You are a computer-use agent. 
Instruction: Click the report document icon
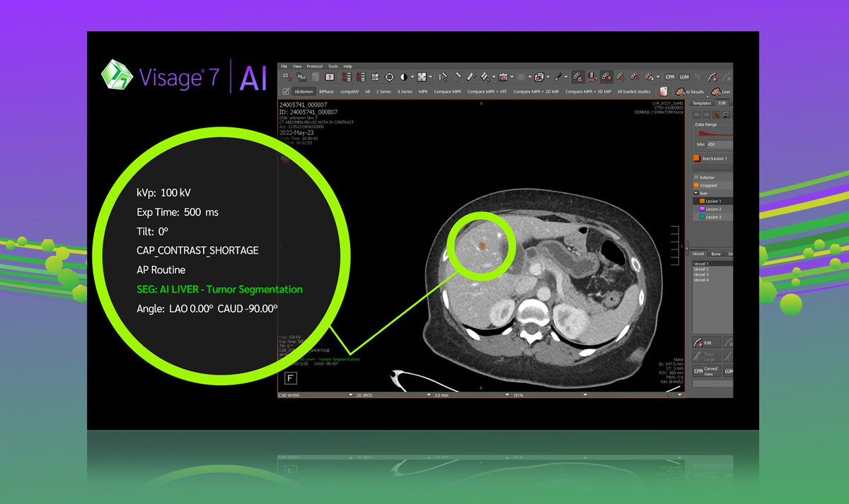click(x=664, y=92)
